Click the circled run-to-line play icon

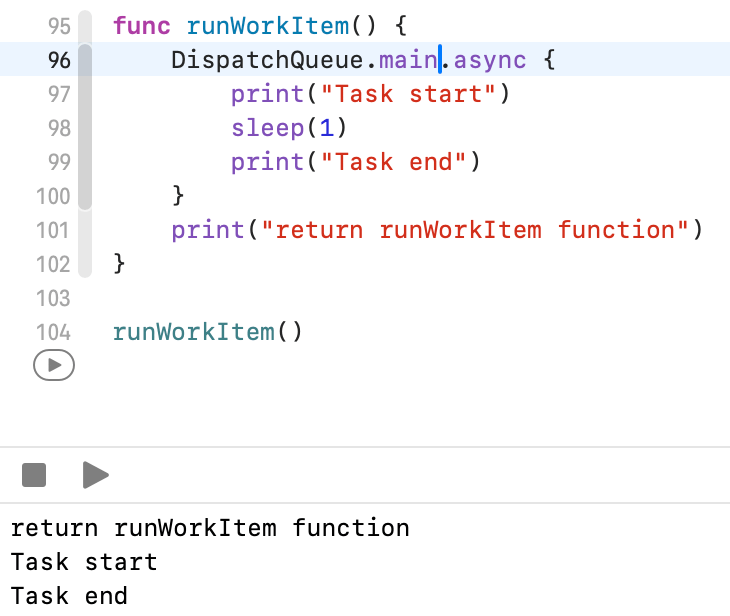54,366
